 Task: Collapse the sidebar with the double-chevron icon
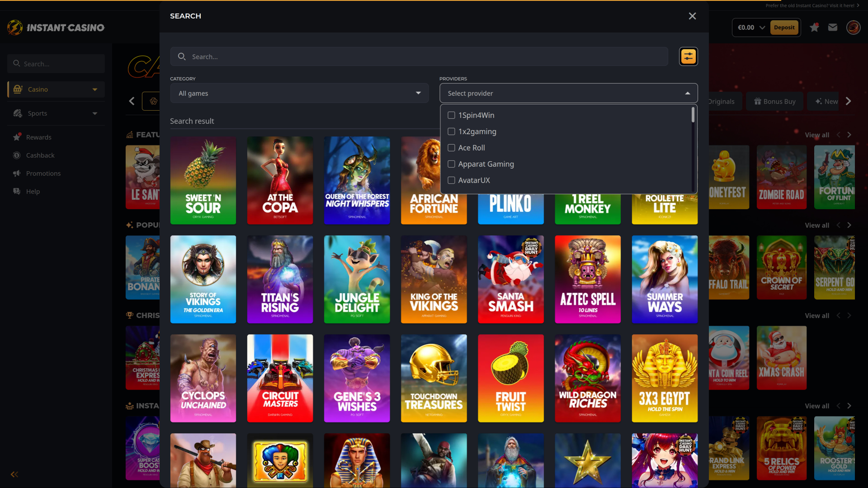[14, 474]
